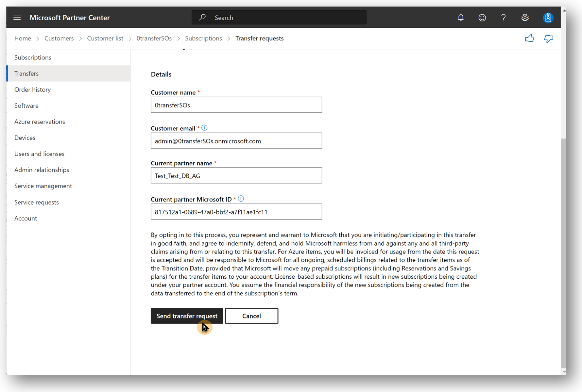Click the smiley feedback icon

point(482,18)
